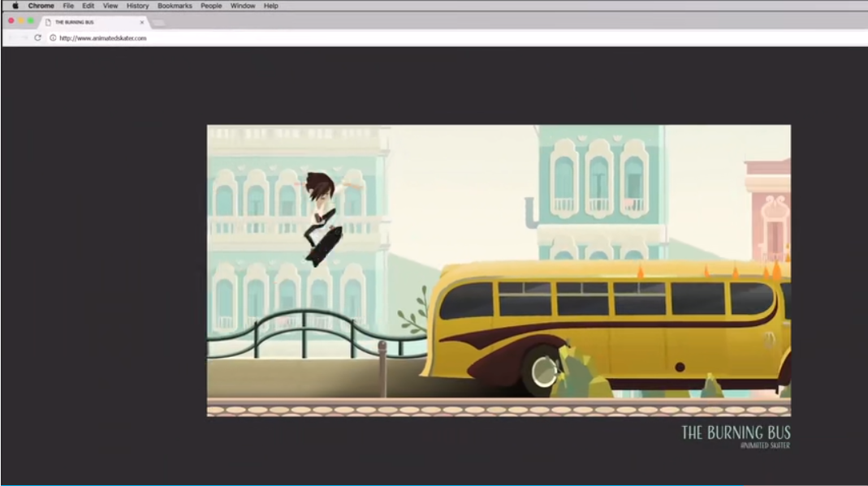This screenshot has height=486, width=868.
Task: Open site information for animatedskater.com
Action: click(x=53, y=37)
